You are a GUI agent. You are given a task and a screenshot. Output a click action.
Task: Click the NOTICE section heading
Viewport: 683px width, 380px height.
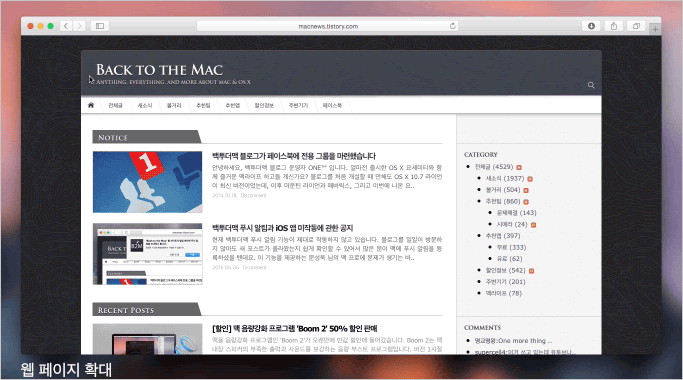click(113, 138)
